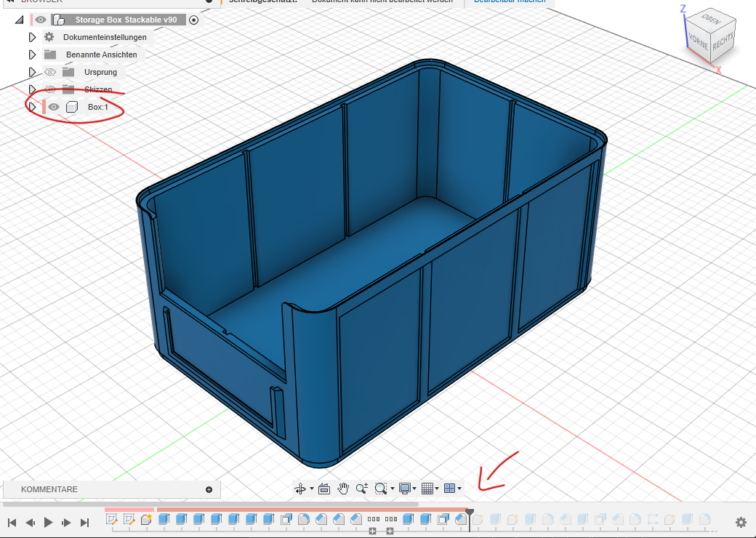Collapse the Storage Box Stackable v90 root
The image size is (756, 538).
[19, 20]
